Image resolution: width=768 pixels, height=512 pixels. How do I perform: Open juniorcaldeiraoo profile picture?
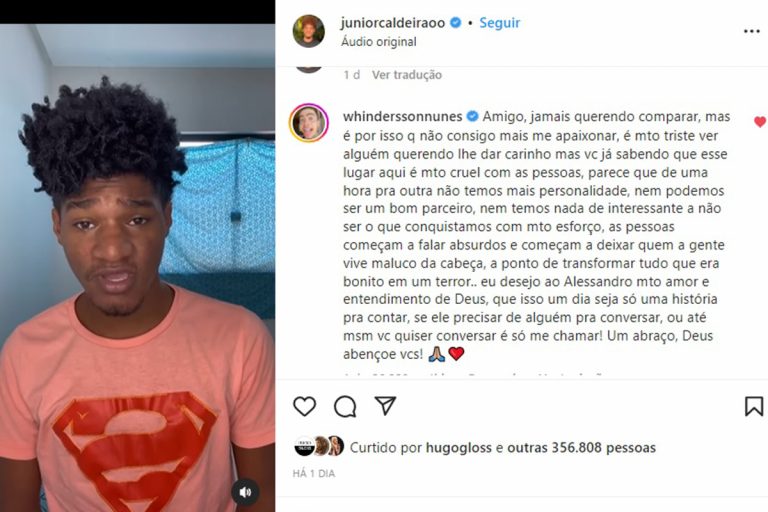point(309,31)
